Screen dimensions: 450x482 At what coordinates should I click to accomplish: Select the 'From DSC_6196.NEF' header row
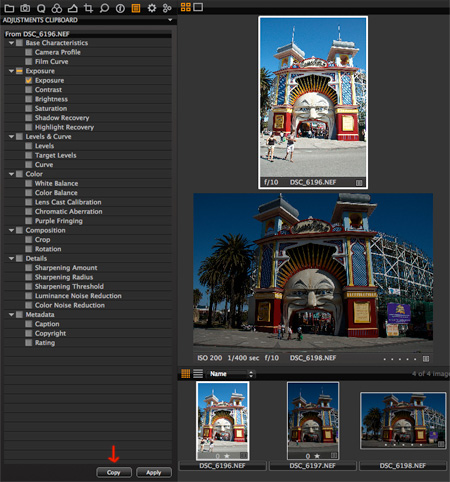[88, 34]
